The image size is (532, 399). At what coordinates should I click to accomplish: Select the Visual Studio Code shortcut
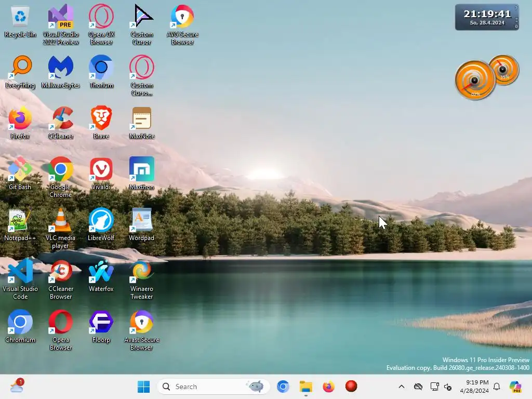[20, 279]
